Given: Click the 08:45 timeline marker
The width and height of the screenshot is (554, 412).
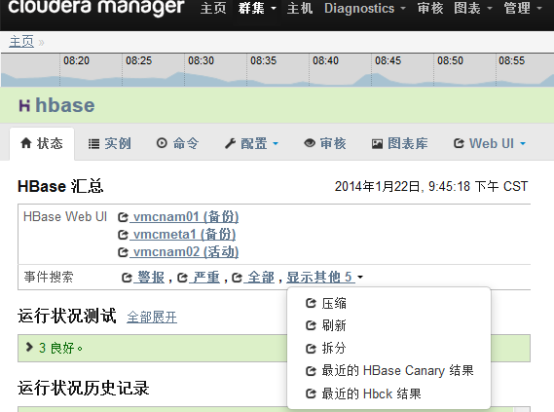Looking at the screenshot, I should click(x=388, y=60).
